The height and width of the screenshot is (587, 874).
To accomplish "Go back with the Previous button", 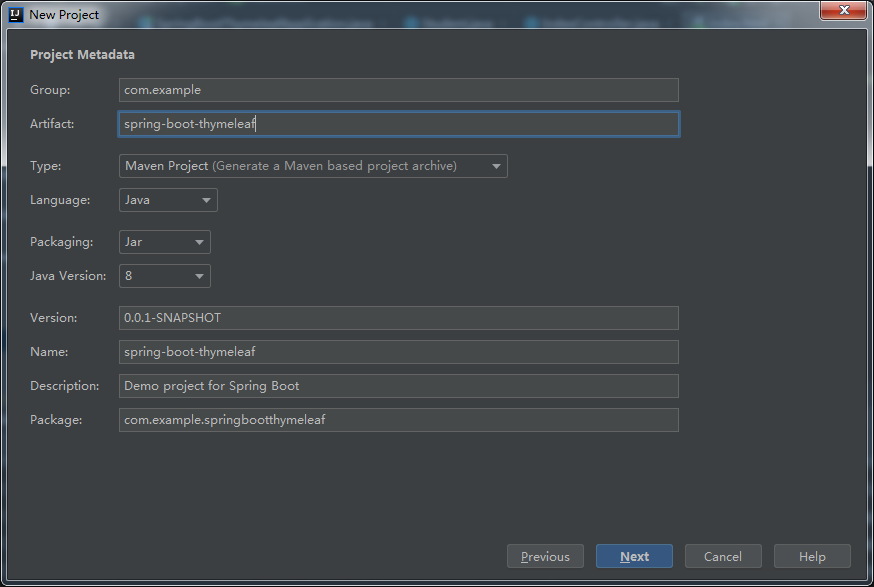I will tap(545, 556).
